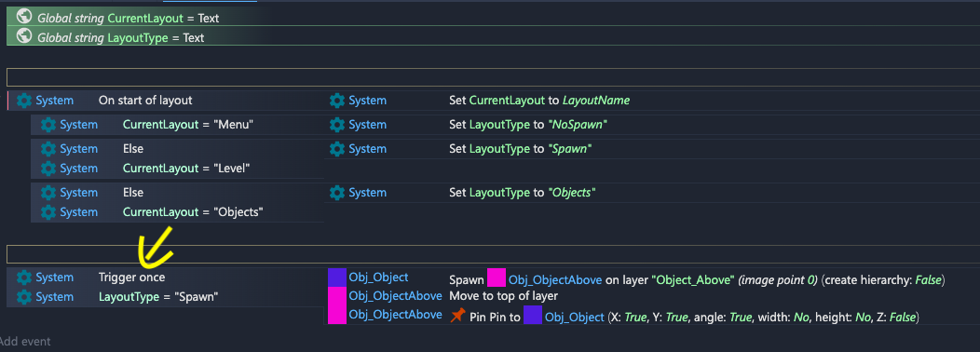Viewport: 980px width, 352px height.
Task: Click System label of Trigger once condition
Action: click(x=54, y=277)
